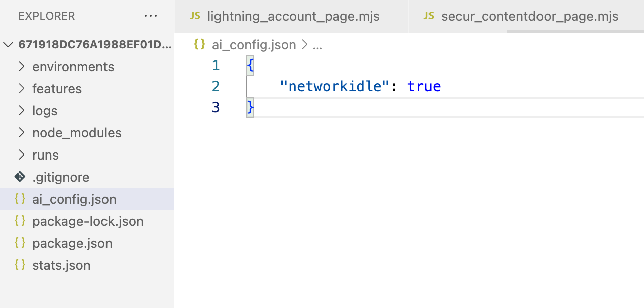
Task: Switch to lightning_account_page.mjs tab
Action: [293, 16]
